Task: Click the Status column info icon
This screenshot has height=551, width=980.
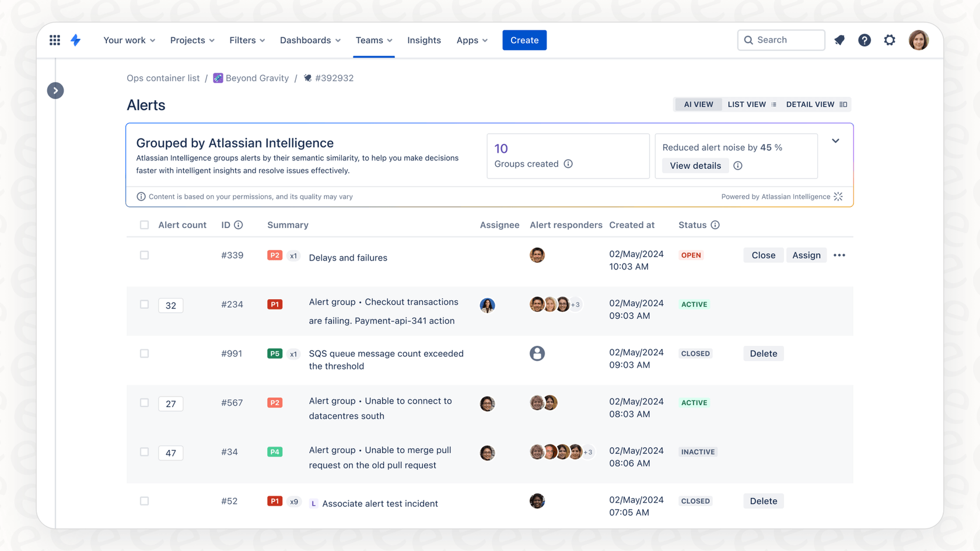Action: click(716, 224)
